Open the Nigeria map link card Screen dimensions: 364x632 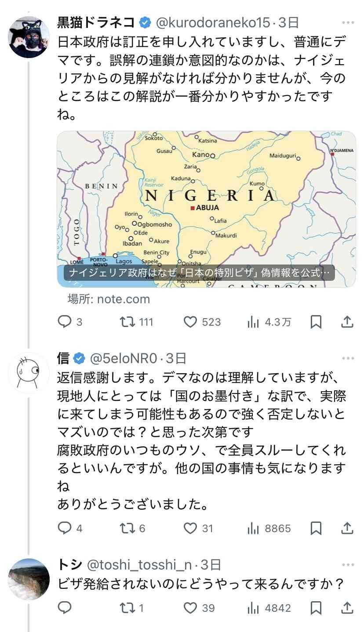click(x=206, y=209)
